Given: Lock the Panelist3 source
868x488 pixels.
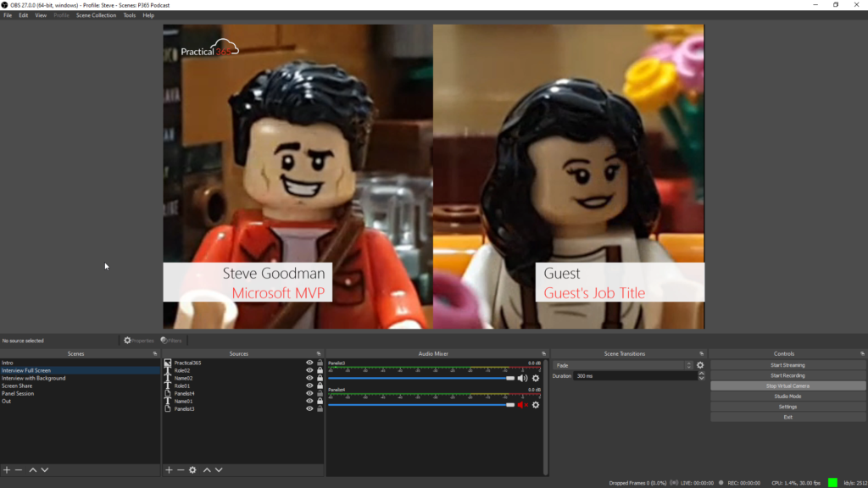Looking at the screenshot, I should pos(320,409).
